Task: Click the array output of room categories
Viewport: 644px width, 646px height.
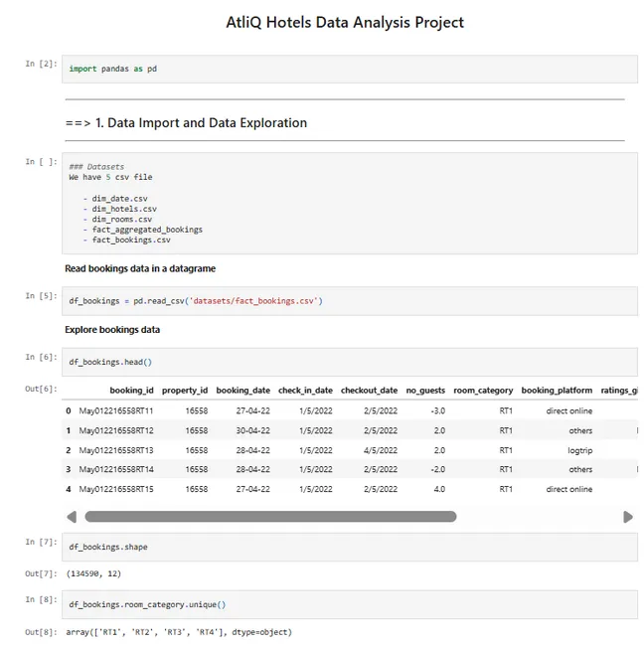Action: (179, 632)
